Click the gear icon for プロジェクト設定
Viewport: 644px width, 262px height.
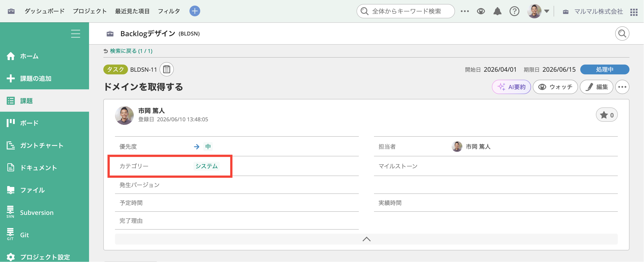[x=11, y=257]
